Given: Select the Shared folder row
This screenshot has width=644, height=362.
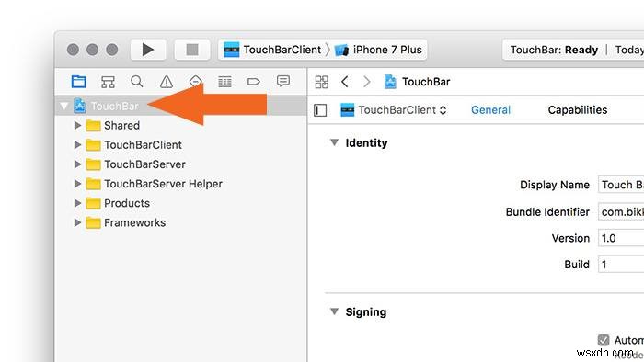Looking at the screenshot, I should click(x=180, y=125).
